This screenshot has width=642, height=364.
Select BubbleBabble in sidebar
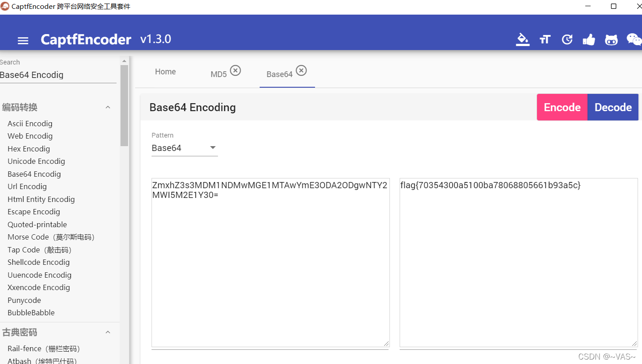point(31,313)
